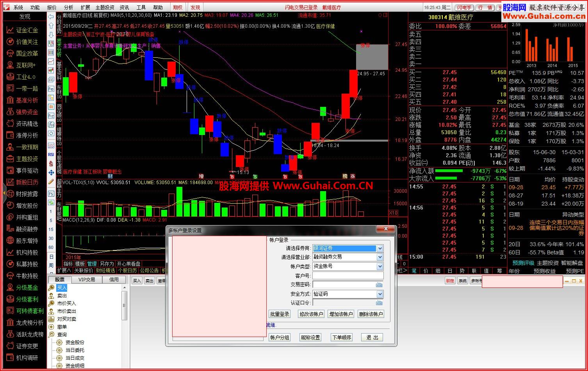This screenshot has height=371, width=588.
Task: Switch to the VIP交易 tab
Action: 87,280
